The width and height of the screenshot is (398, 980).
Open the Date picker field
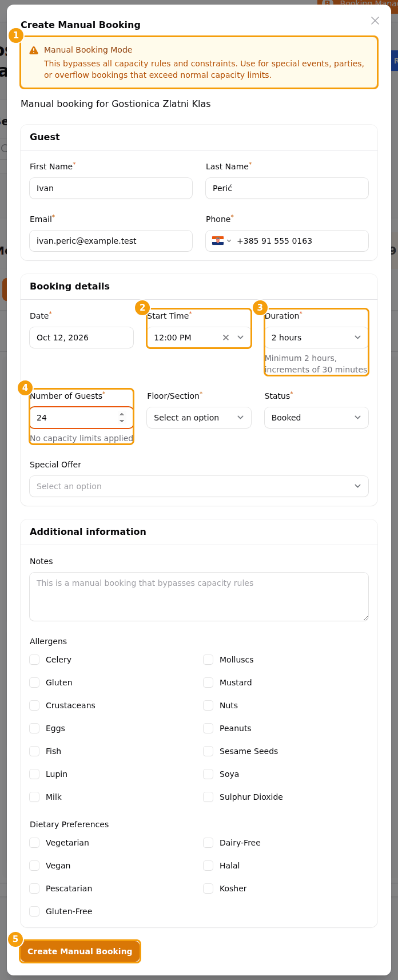[81, 338]
